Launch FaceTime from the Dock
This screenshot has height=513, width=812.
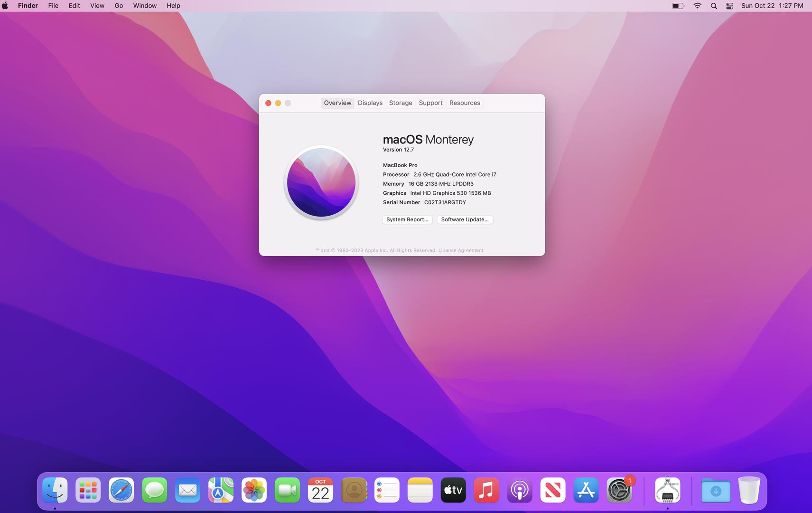pyautogui.click(x=288, y=490)
